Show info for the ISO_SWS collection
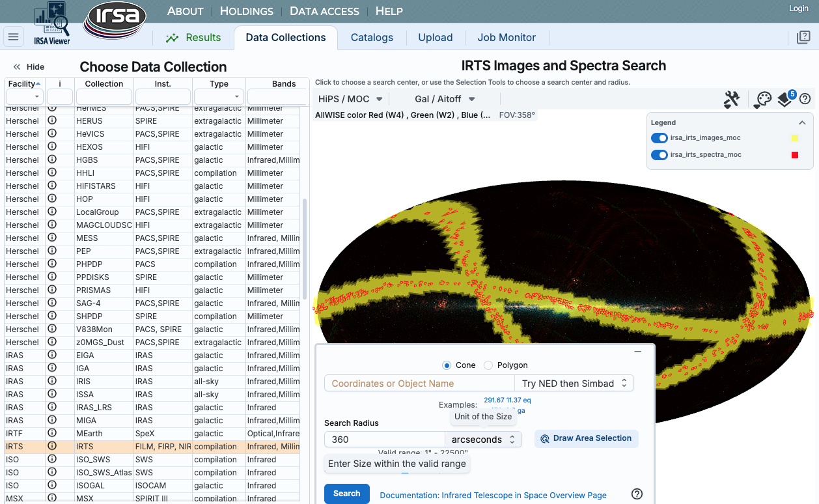This screenshot has width=819, height=504. [52, 459]
